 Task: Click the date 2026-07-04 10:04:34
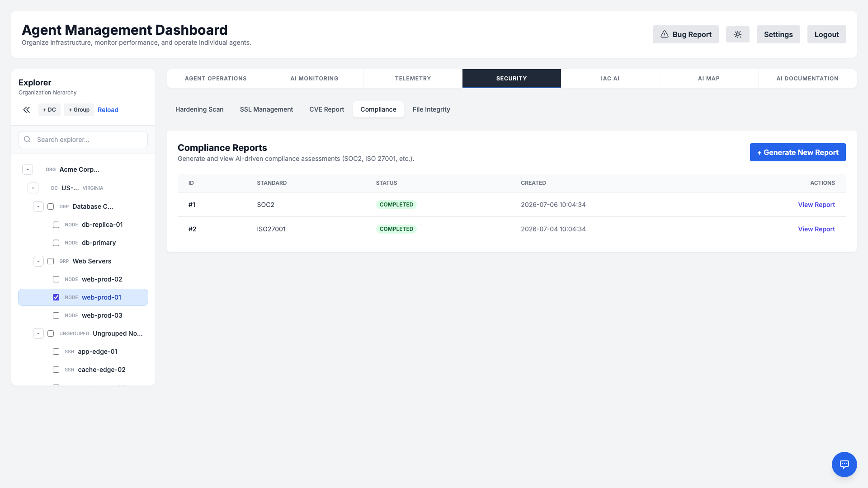pos(553,229)
